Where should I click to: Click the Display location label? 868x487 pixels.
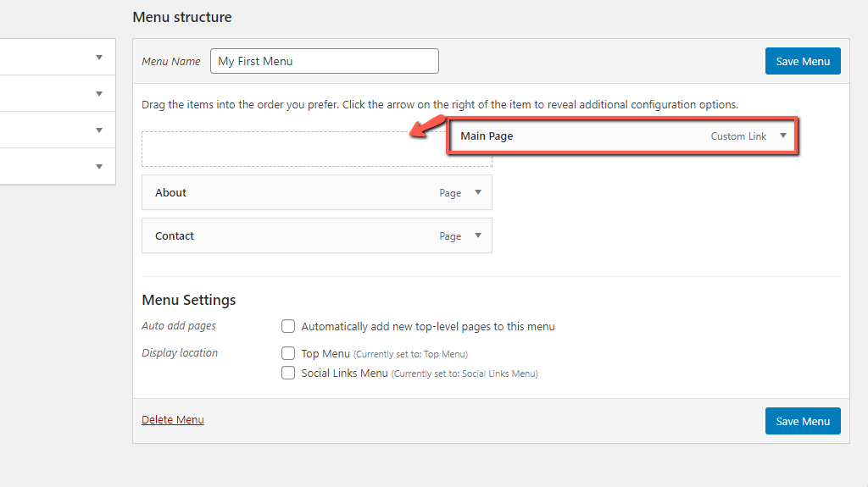[x=180, y=353]
